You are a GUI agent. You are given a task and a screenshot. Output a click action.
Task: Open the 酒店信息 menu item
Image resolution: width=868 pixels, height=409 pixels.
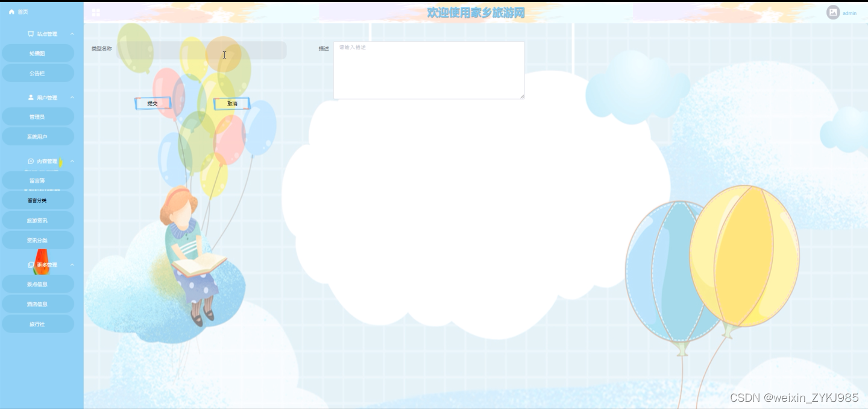coord(38,304)
